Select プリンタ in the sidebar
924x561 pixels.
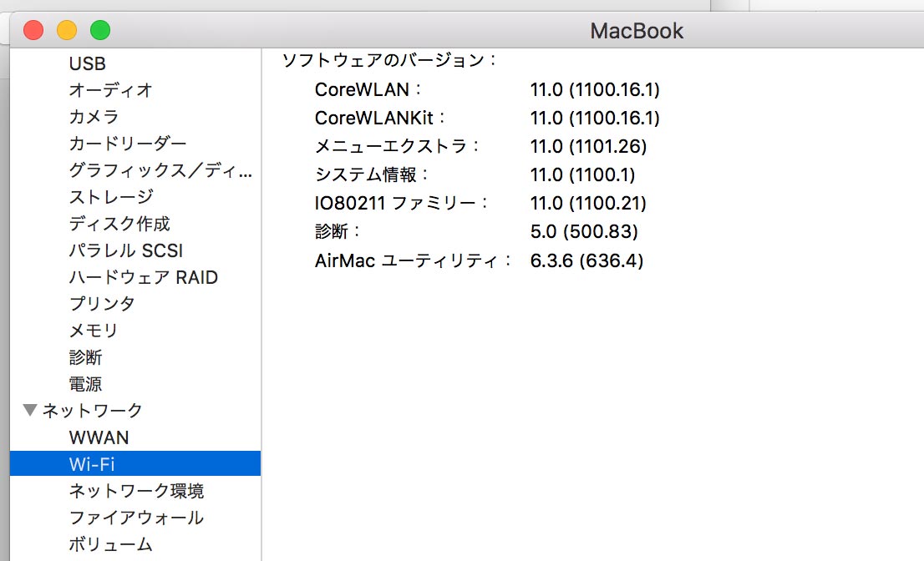point(102,304)
